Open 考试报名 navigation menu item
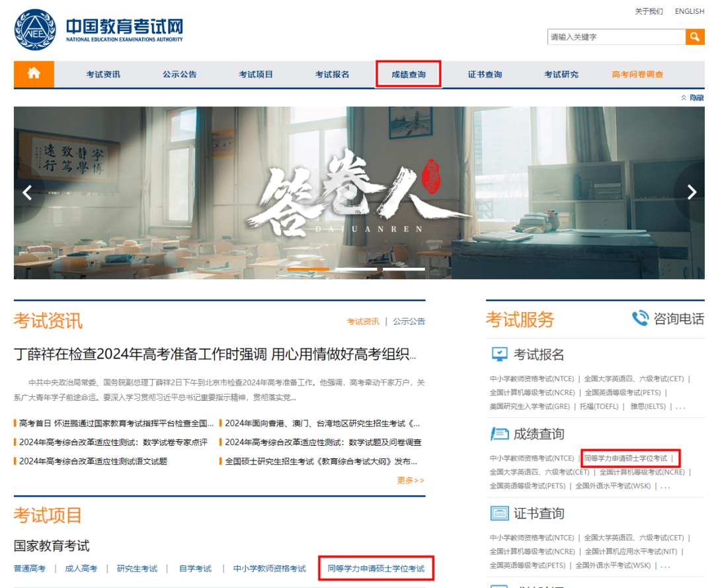 tap(332, 74)
